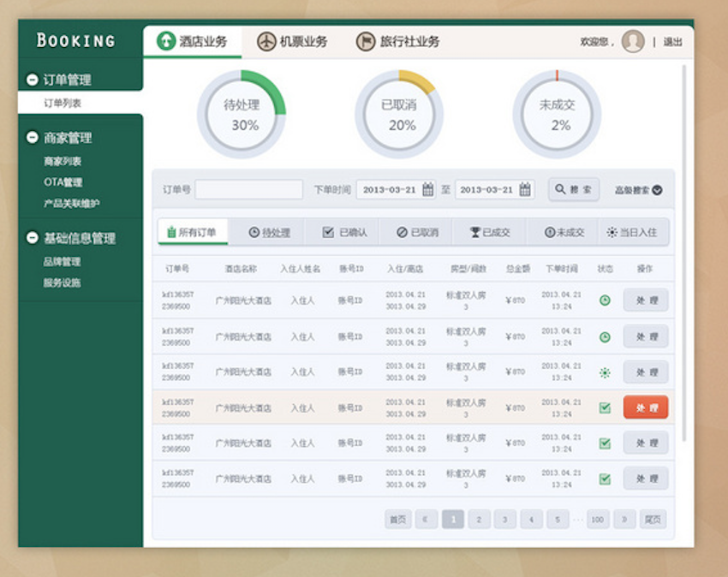728x577 pixels.
Task: Click the user avatar icon
Action: (633, 41)
